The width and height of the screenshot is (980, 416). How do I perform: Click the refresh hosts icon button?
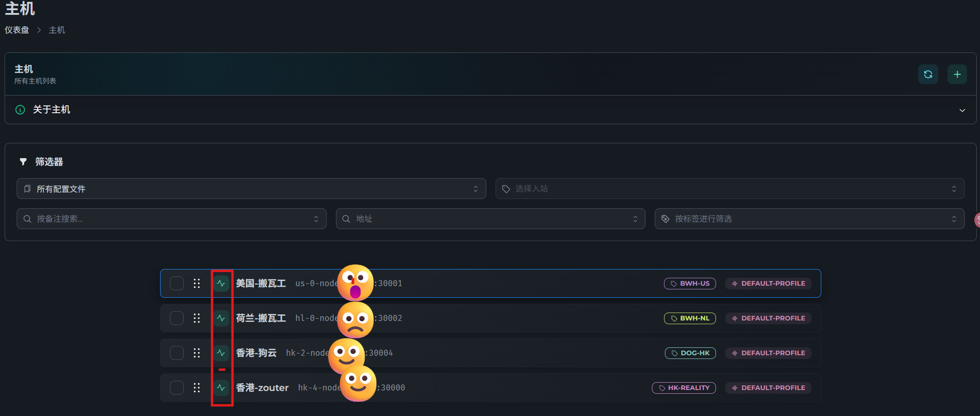click(x=928, y=74)
